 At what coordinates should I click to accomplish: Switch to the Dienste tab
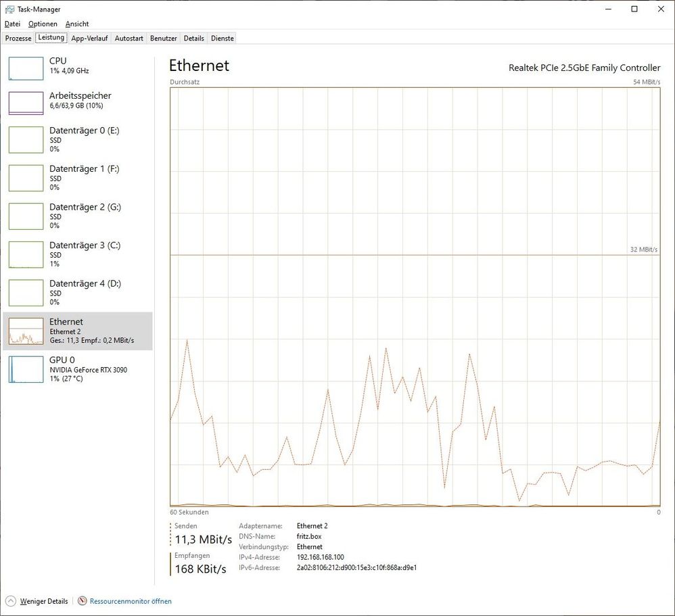pyautogui.click(x=223, y=39)
